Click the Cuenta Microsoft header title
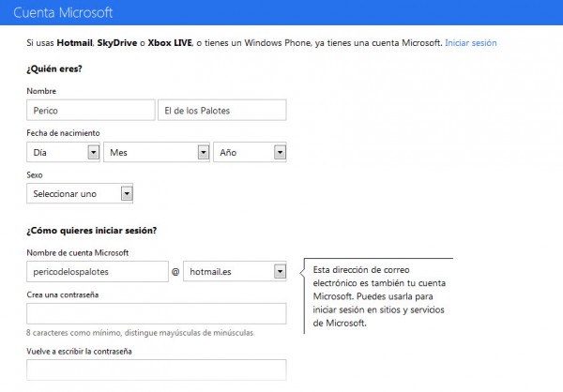 coord(63,12)
